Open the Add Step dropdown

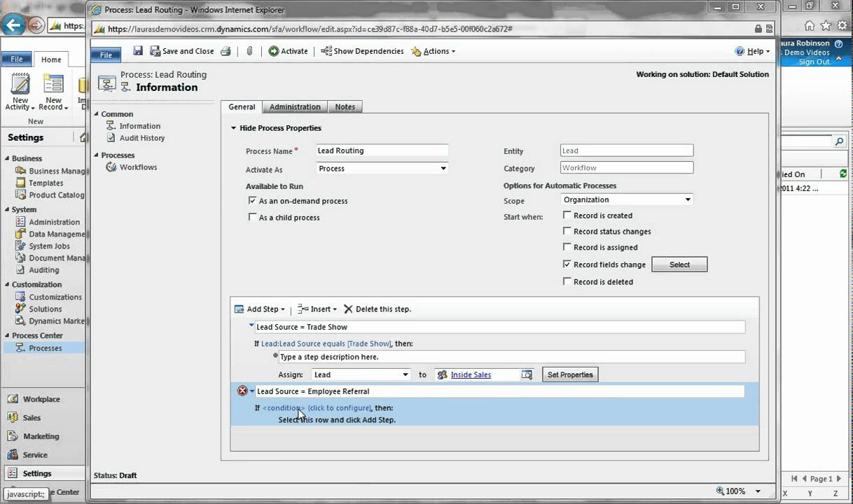pyautogui.click(x=260, y=309)
